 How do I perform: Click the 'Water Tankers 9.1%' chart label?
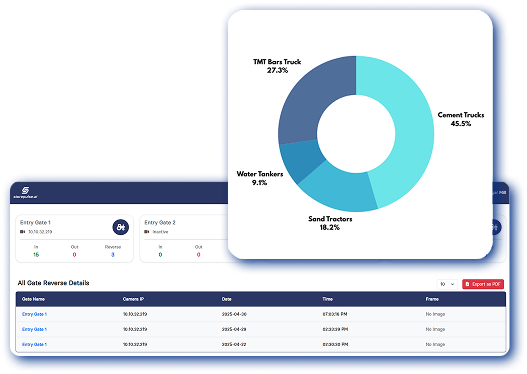pyautogui.click(x=260, y=178)
